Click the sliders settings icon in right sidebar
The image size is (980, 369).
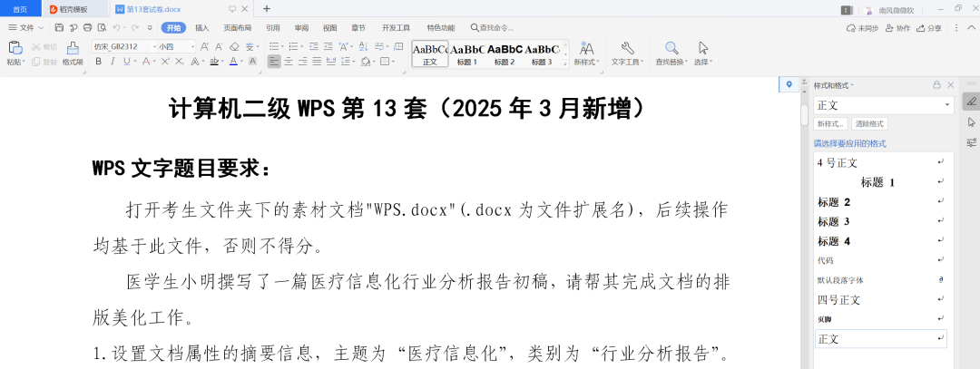point(971,142)
